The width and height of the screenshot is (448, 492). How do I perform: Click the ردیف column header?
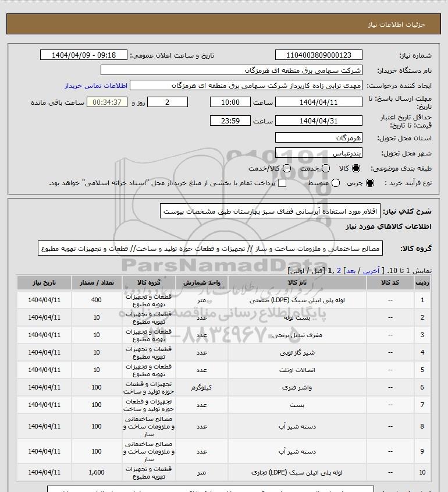pos(422,282)
